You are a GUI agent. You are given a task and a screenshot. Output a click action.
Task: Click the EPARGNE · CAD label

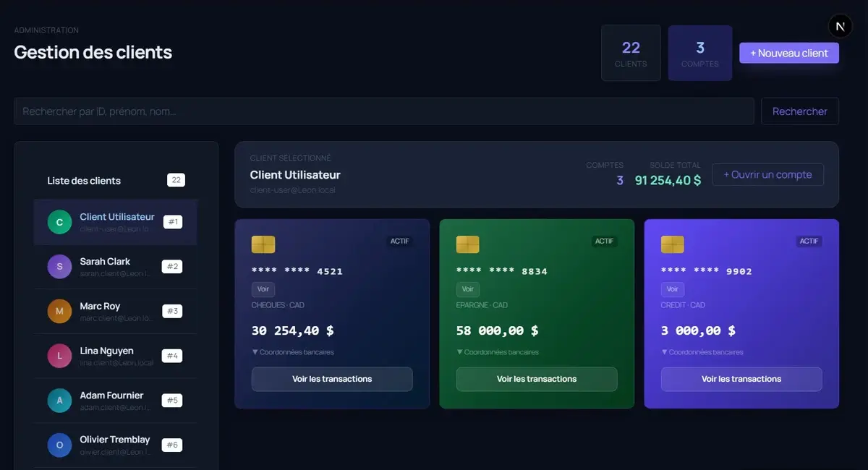[482, 305]
